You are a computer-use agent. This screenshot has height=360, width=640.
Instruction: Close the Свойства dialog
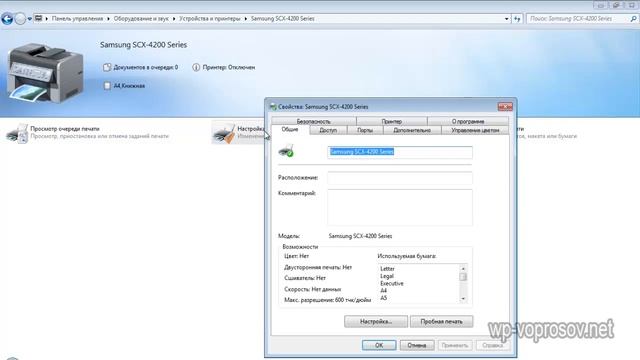tap(505, 107)
